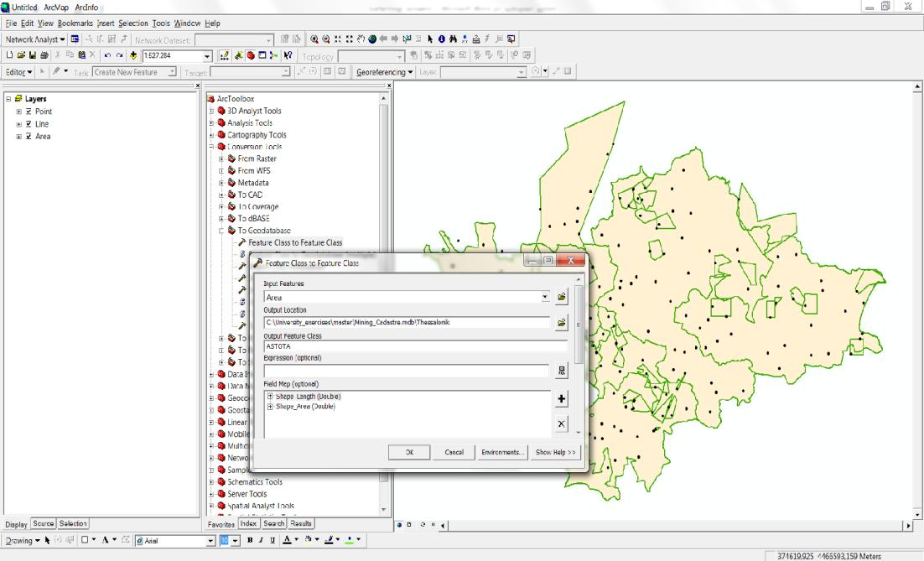Click the Output Feature Class field
Image resolution: width=924 pixels, height=561 pixels.
(x=415, y=346)
